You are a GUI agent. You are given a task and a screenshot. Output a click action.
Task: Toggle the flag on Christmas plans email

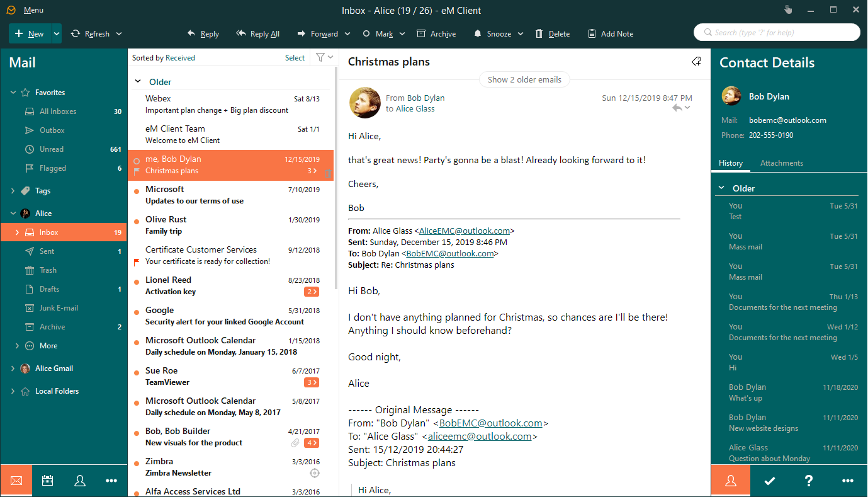point(137,171)
